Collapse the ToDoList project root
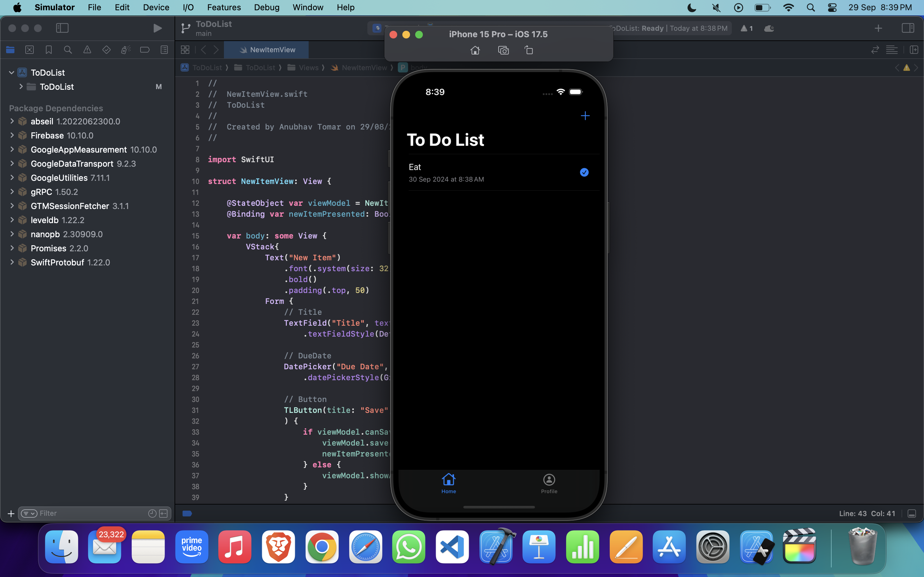Screen dimensions: 924x577 [12, 72]
